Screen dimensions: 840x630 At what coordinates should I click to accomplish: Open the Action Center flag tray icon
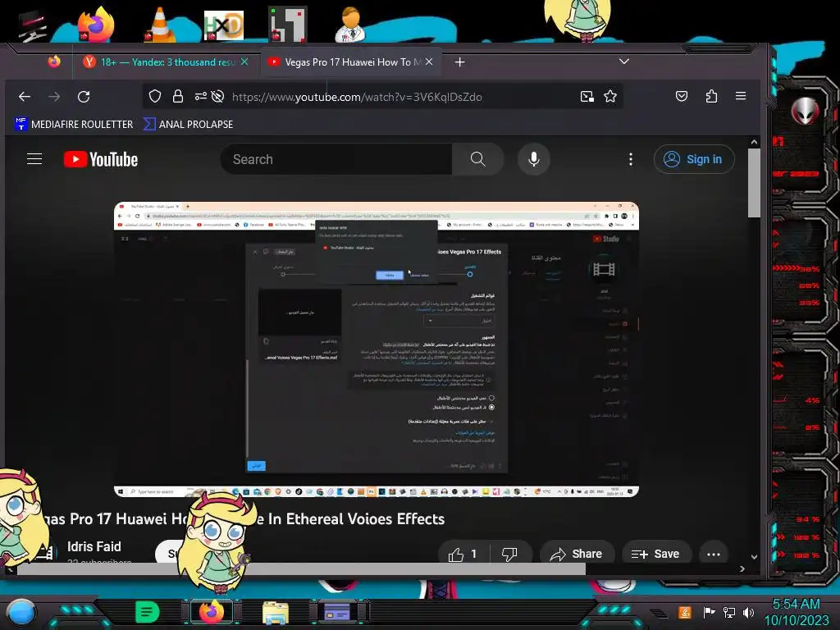709,612
